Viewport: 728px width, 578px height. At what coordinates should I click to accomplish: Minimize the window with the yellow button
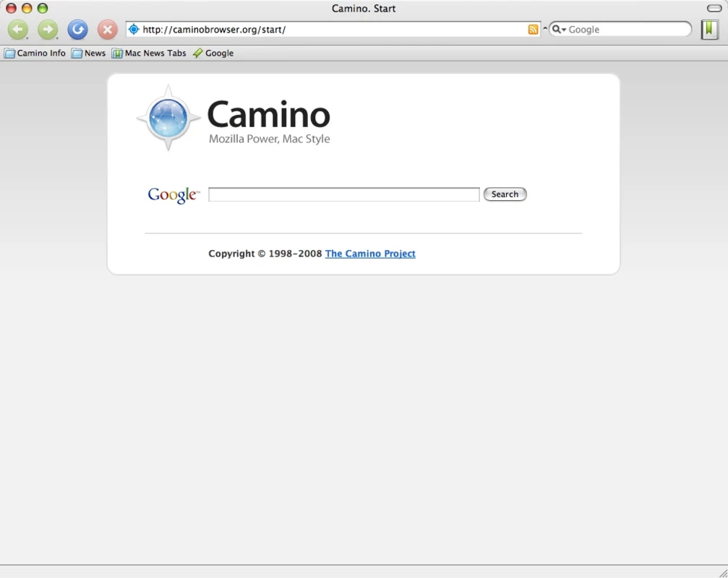click(27, 9)
